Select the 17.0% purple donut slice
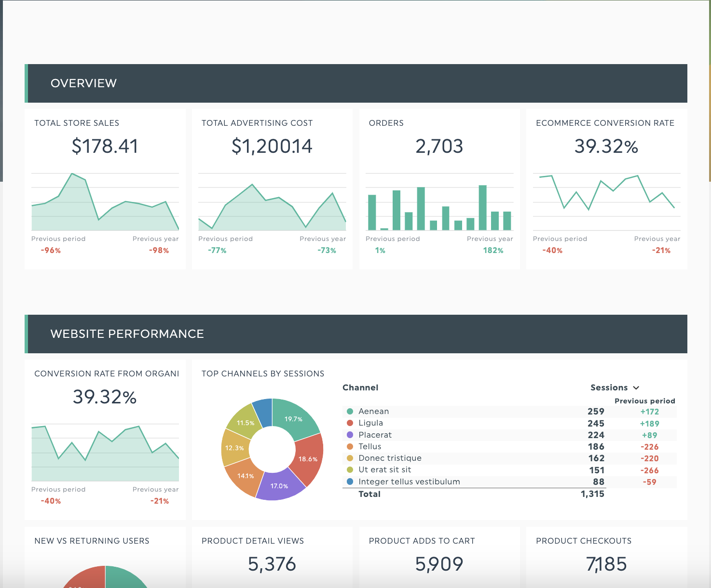 (x=280, y=486)
